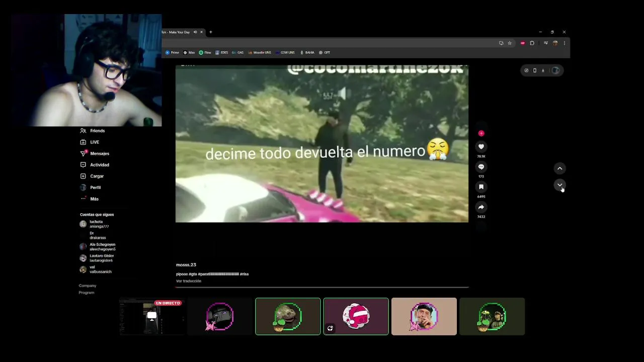Viewport: 644px width, 362px height.
Task: Seek the video progress bar
Action: click(322, 287)
